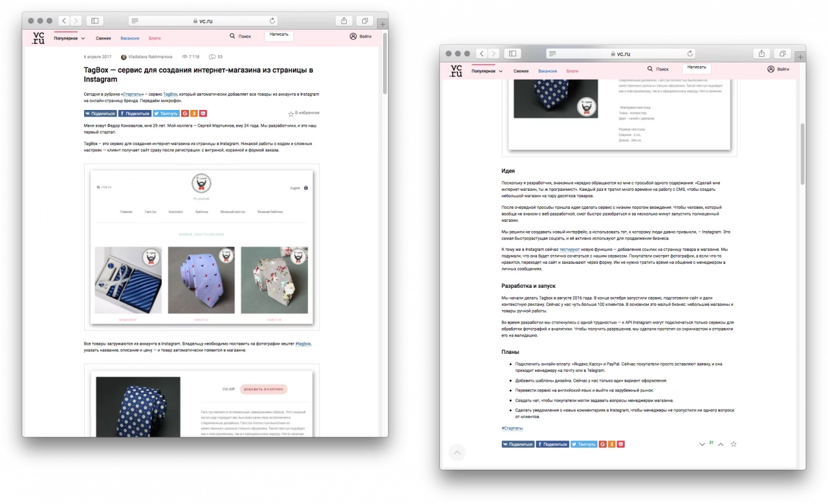The height and width of the screenshot is (504, 828).
Task: Add a new tab in the right Safari window
Action: click(x=800, y=56)
